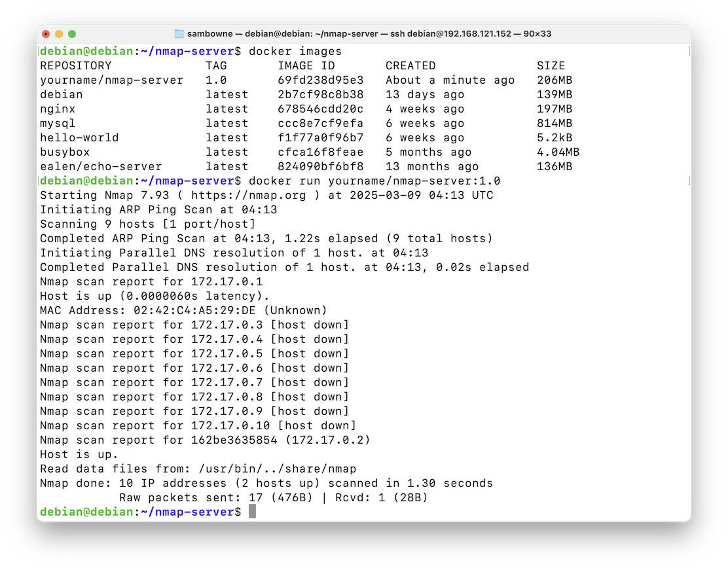Click the 206MB size value
The width and height of the screenshot is (728, 570).
(x=555, y=80)
